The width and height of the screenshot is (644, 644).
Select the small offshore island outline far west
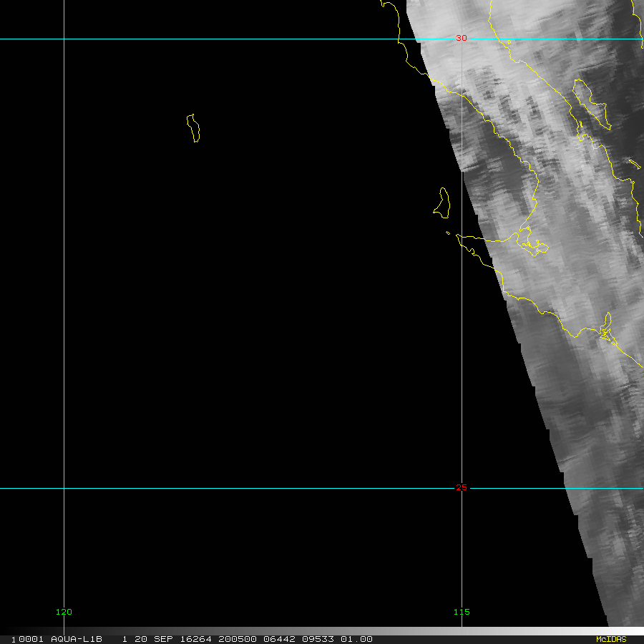click(x=193, y=128)
